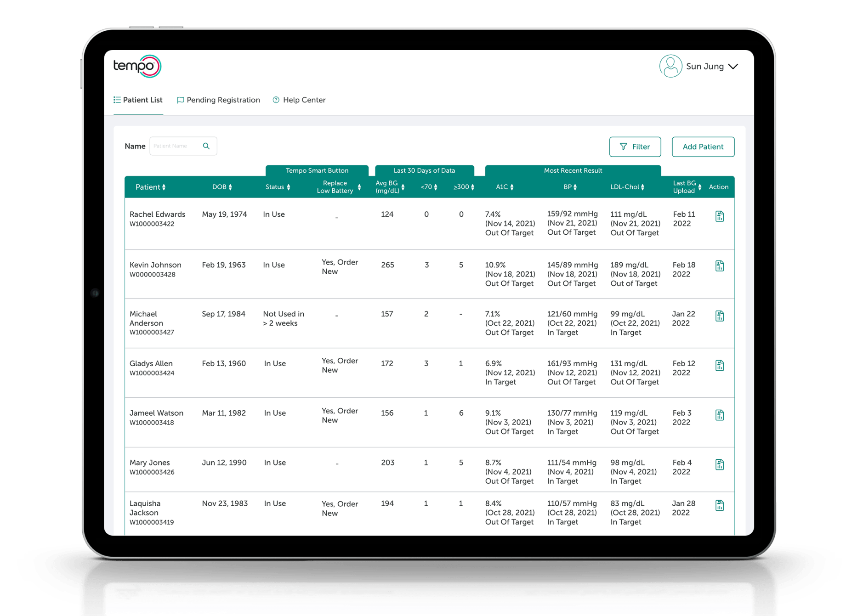Open the Help Center tab
This screenshot has height=616, width=863.
click(x=299, y=100)
